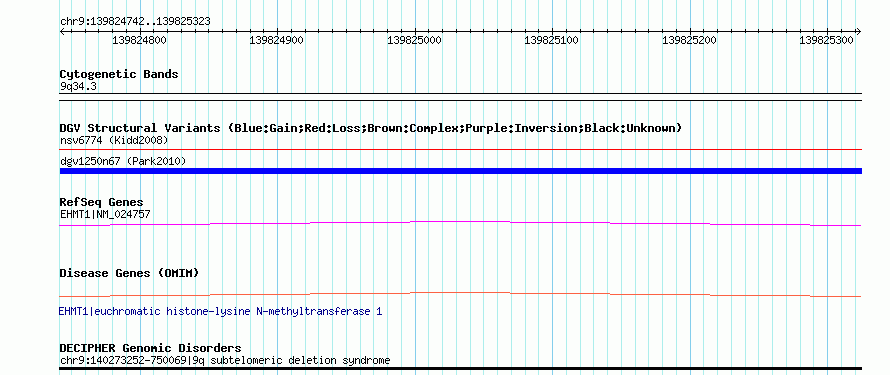Open the Disease Genes (OMIM) track heading
Screen dimensions: 890x375
(x=129, y=273)
